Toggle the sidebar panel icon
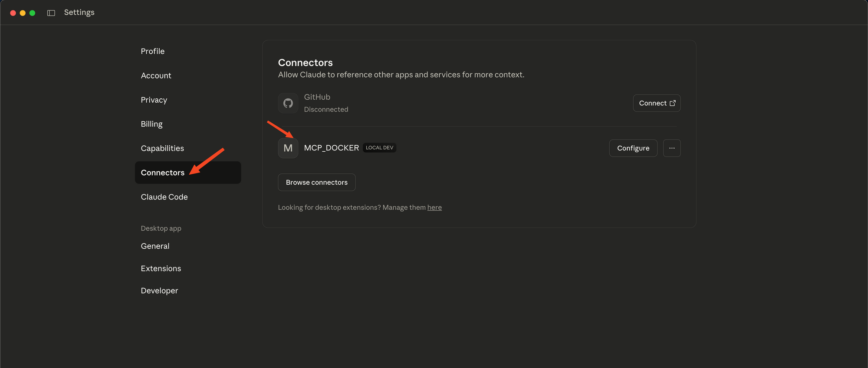Viewport: 868px width, 368px height. pos(51,13)
